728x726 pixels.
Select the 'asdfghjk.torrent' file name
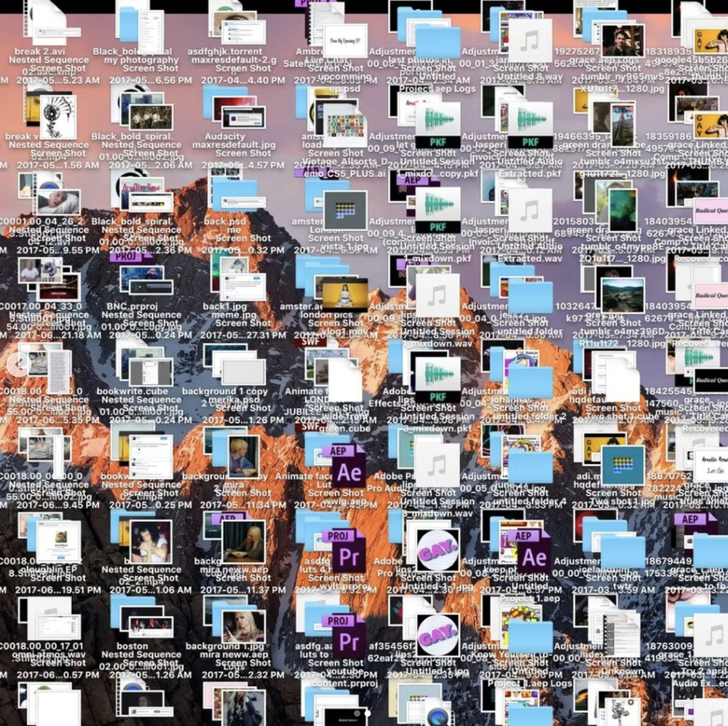pyautogui.click(x=225, y=52)
